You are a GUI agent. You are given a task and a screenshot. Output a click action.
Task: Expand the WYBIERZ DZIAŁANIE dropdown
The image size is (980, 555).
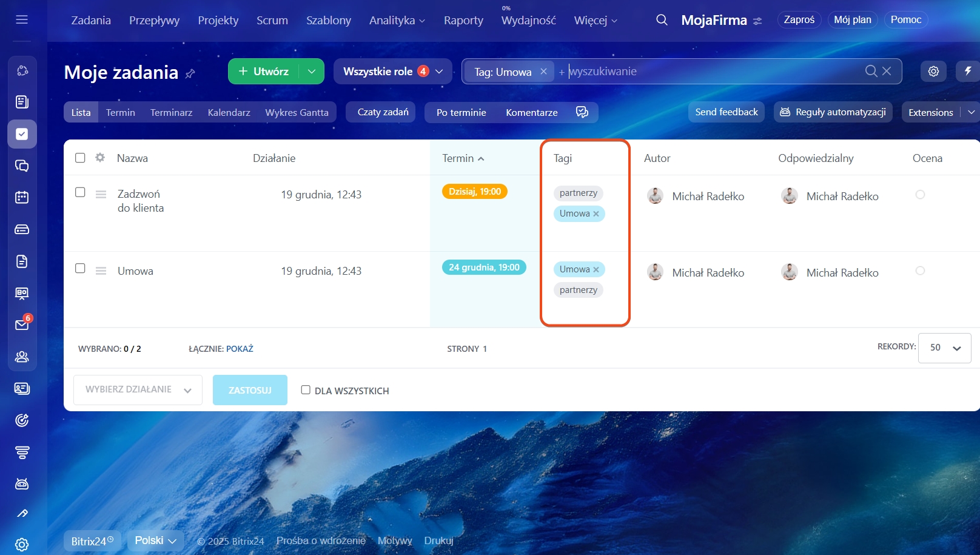138,389
